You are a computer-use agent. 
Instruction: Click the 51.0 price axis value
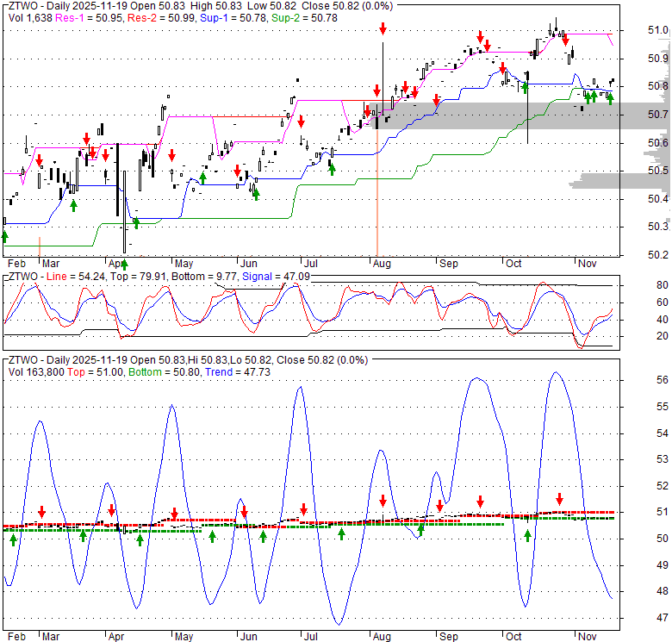pos(657,30)
